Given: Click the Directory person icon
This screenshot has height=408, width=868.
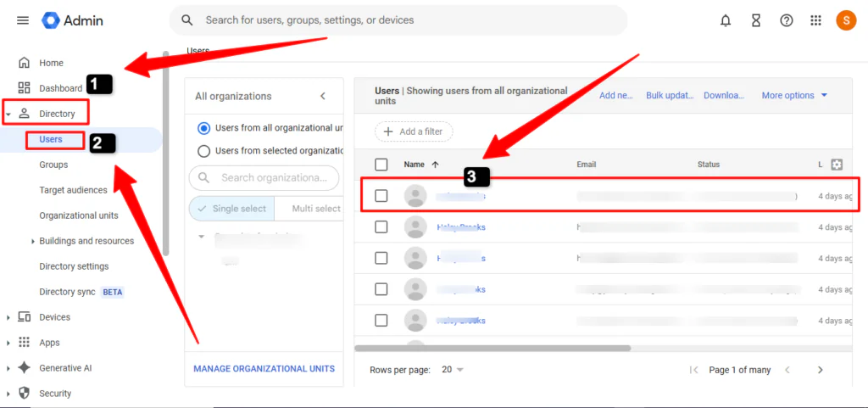Looking at the screenshot, I should [x=24, y=114].
